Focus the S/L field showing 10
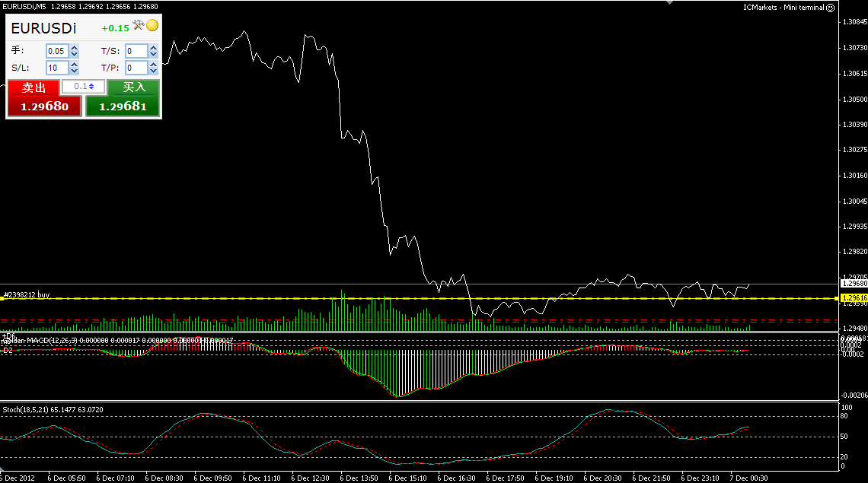 57,68
